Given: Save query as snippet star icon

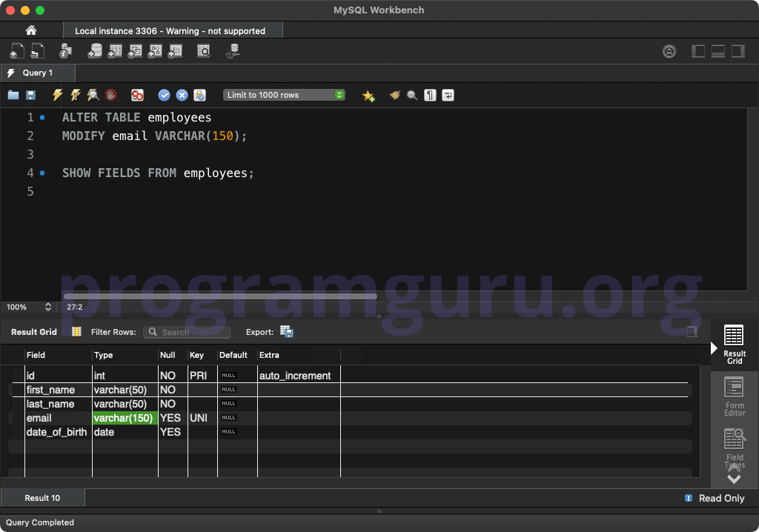Looking at the screenshot, I should [x=368, y=96].
